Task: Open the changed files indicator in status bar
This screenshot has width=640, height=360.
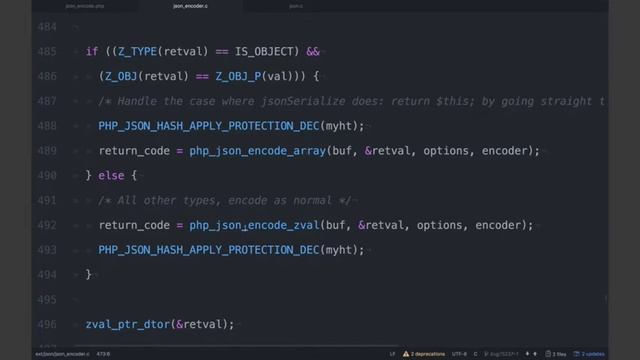Action: pyautogui.click(x=556, y=354)
